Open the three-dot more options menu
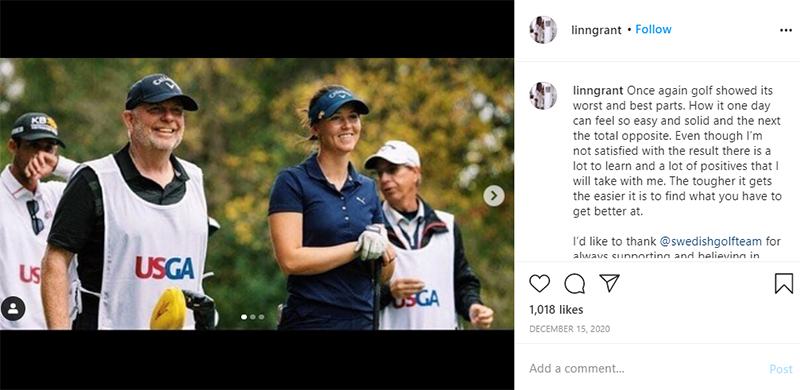Image resolution: width=800 pixels, height=390 pixels. pyautogui.click(x=786, y=31)
